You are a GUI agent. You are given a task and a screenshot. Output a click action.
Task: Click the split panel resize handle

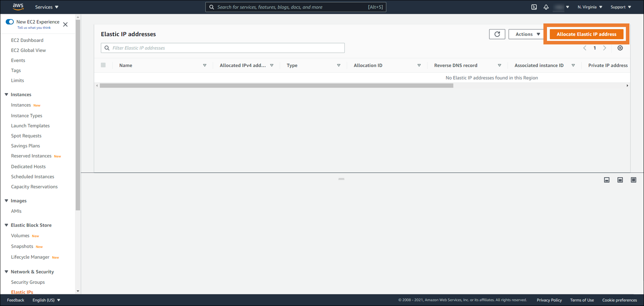click(342, 179)
